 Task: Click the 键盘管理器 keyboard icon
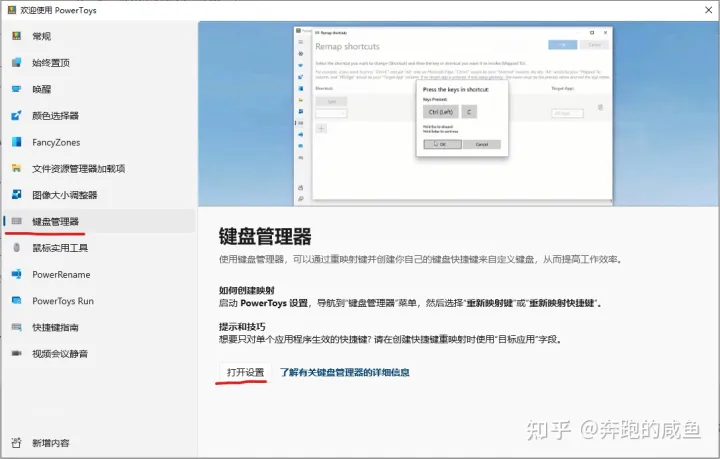point(17,221)
